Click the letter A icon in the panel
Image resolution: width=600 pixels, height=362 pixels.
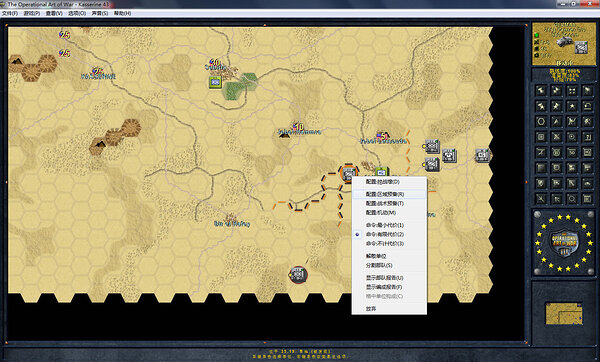point(556,122)
